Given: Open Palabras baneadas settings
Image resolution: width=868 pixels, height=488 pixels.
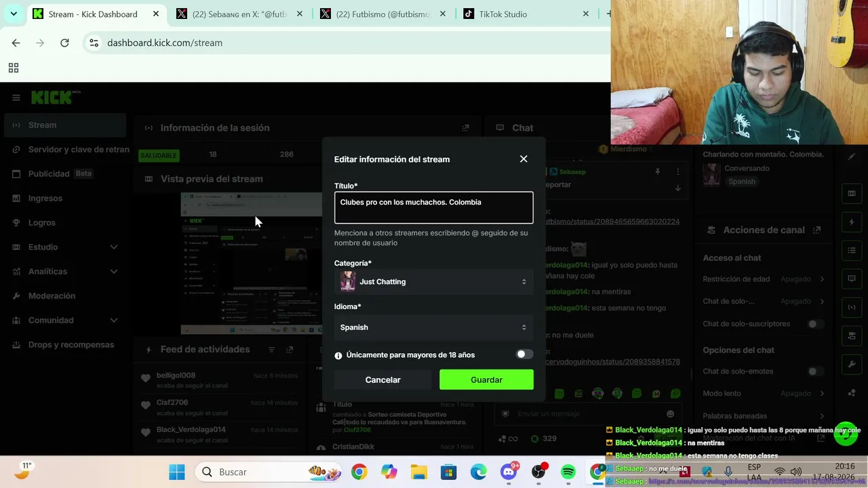Looking at the screenshot, I should 764,415.
